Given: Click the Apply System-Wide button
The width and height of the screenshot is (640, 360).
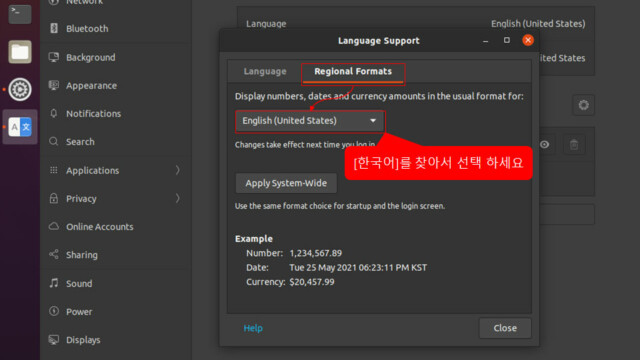Looking at the screenshot, I should pos(286,183).
